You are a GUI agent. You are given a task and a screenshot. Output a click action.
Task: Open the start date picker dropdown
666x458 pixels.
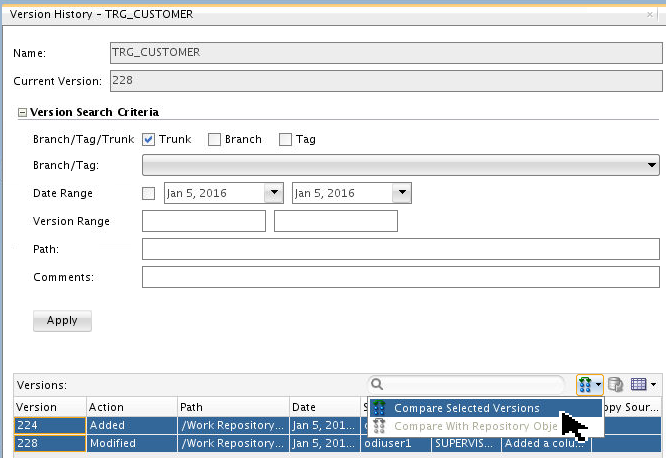pyautogui.click(x=274, y=193)
